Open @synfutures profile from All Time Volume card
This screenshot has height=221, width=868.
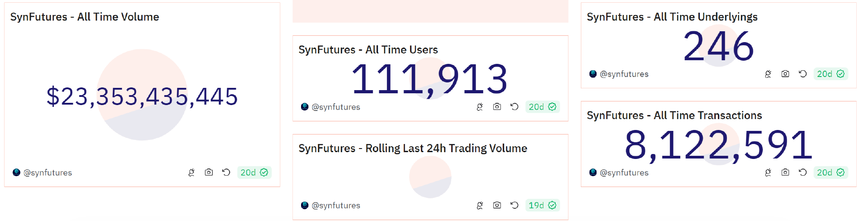[47, 173]
